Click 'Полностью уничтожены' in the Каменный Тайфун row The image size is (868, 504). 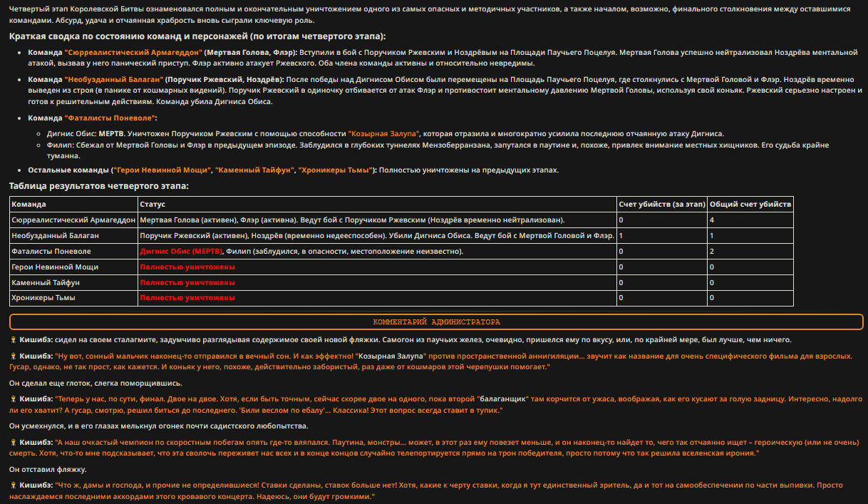187,282
